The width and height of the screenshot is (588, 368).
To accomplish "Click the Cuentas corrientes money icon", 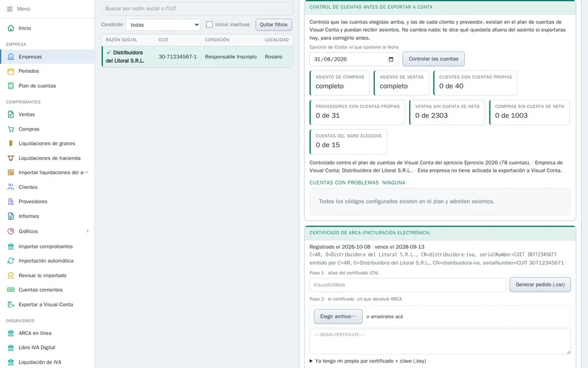I will click(11, 289).
